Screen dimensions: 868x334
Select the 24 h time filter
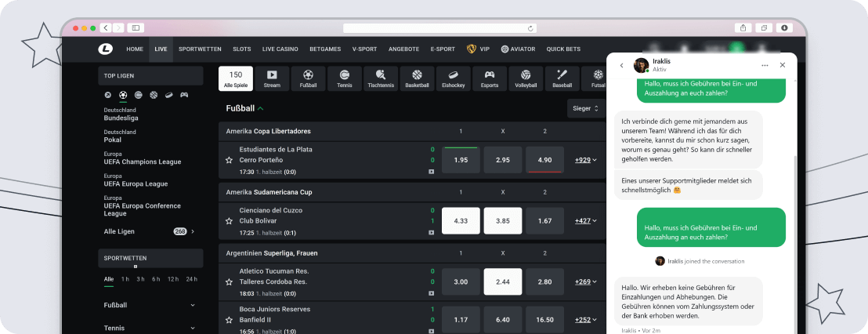click(191, 279)
